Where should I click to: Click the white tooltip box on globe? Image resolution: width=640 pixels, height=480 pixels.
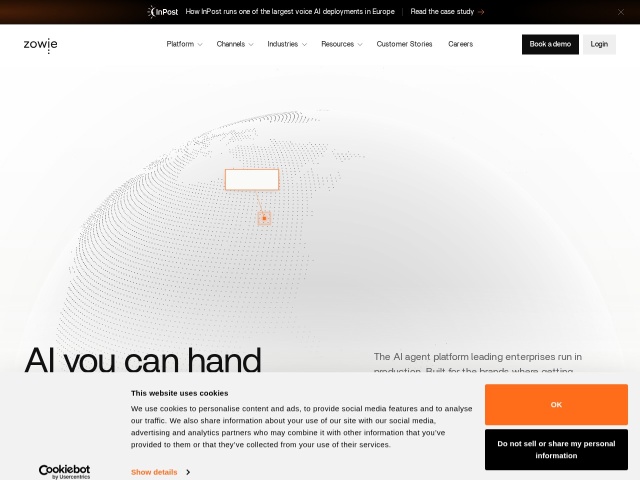click(x=252, y=180)
